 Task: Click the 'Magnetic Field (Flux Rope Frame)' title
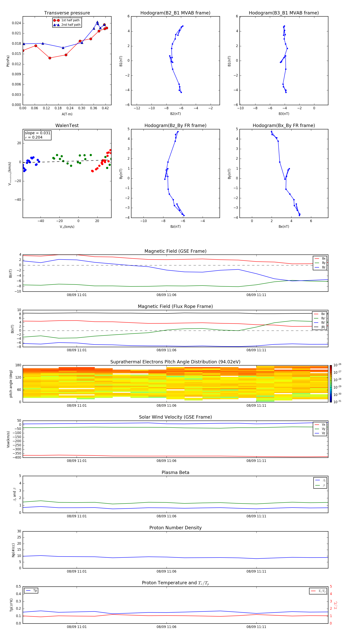[x=175, y=306]
